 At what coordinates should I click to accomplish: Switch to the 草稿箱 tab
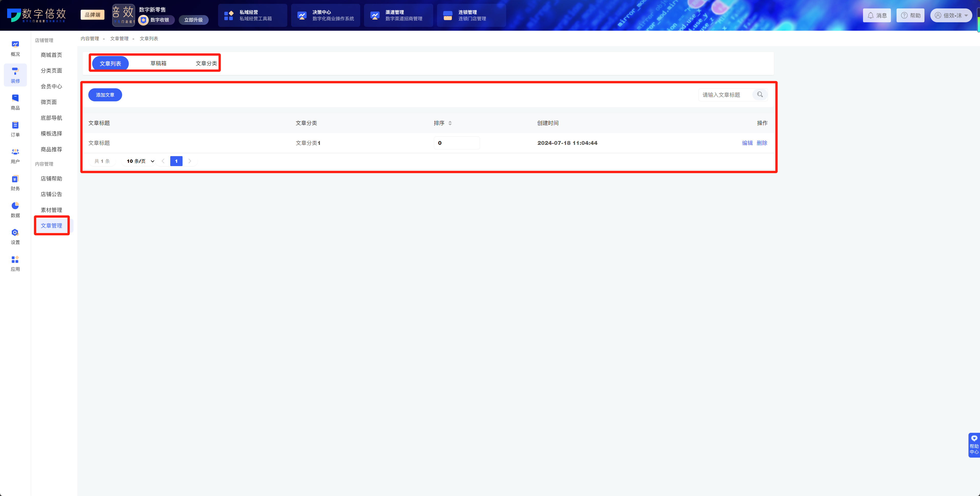tap(158, 63)
